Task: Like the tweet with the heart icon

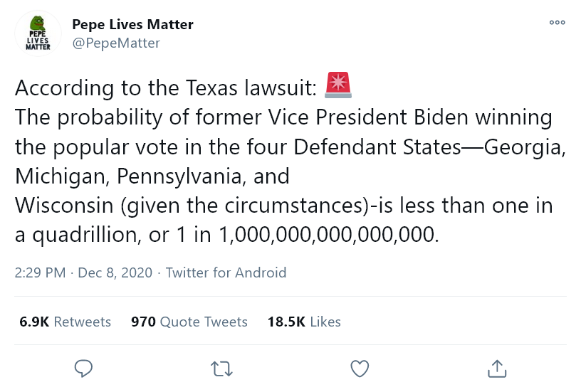Action: point(360,368)
